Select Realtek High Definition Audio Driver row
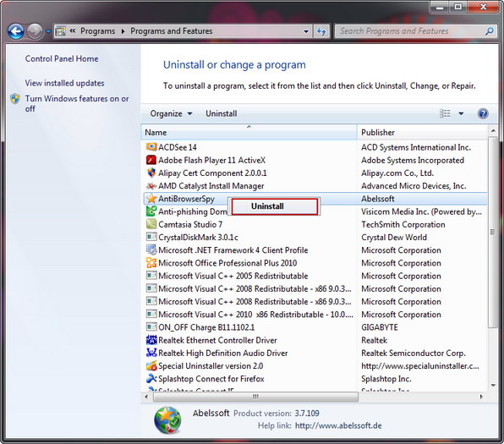 (315, 353)
